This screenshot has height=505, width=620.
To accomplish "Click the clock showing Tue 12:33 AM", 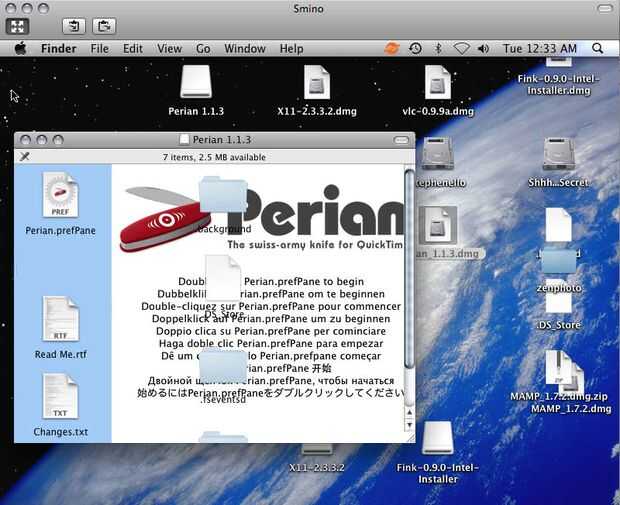I will coord(540,49).
